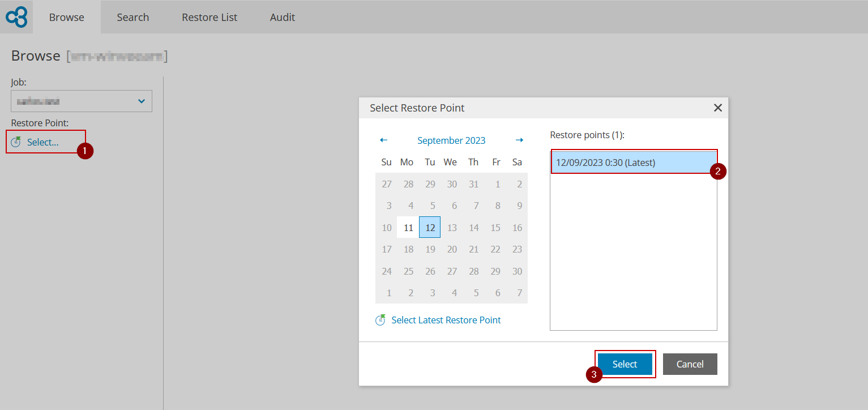Open the Restore List tab

(209, 17)
